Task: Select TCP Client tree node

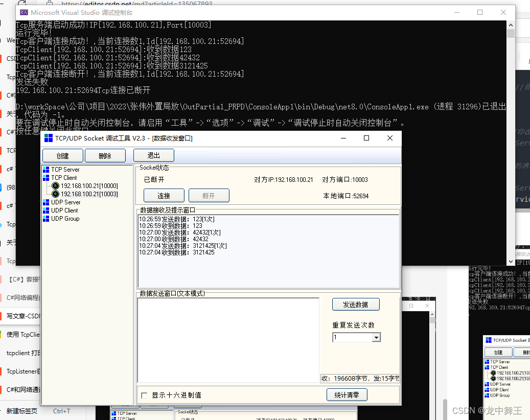Action: coord(64,178)
